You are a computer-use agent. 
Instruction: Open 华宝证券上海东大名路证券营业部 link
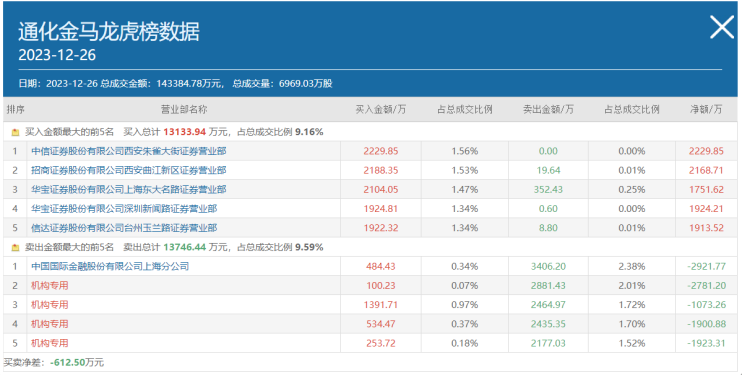(x=128, y=190)
